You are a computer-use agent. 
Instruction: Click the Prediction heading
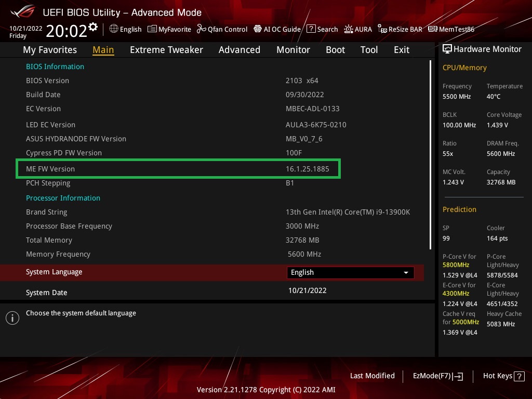pyautogui.click(x=459, y=209)
